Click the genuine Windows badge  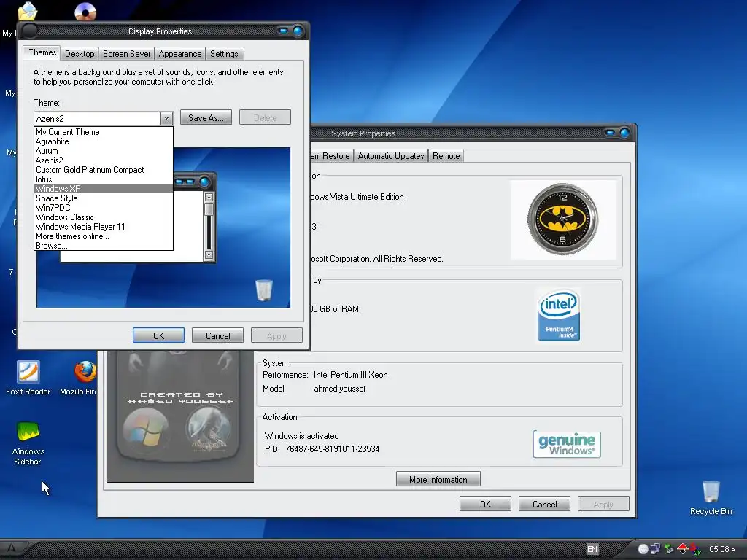(x=566, y=444)
